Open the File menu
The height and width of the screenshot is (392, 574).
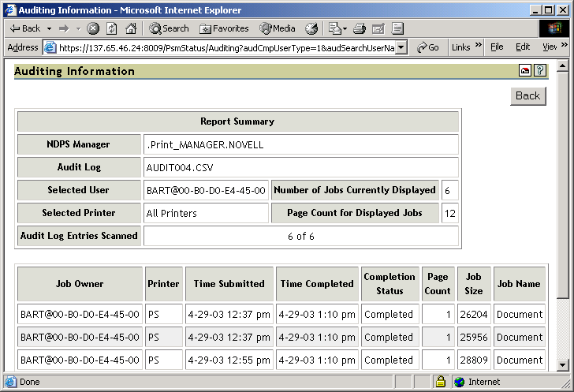click(x=497, y=47)
